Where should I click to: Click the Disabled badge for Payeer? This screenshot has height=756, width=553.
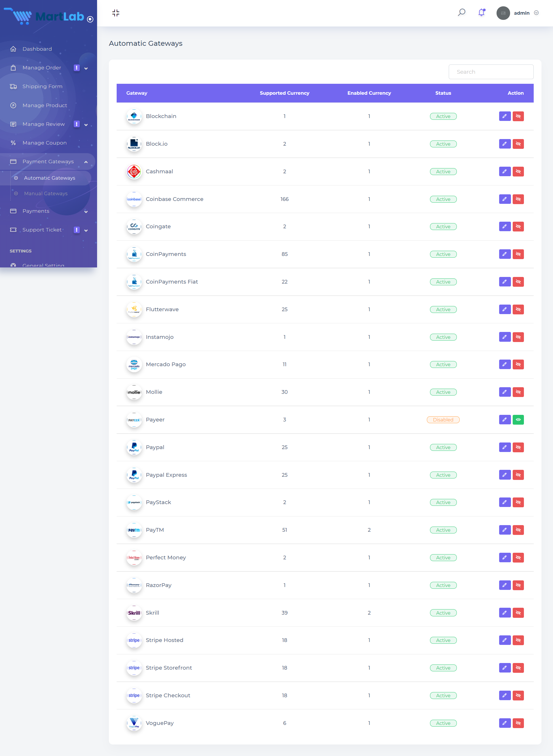pos(443,420)
